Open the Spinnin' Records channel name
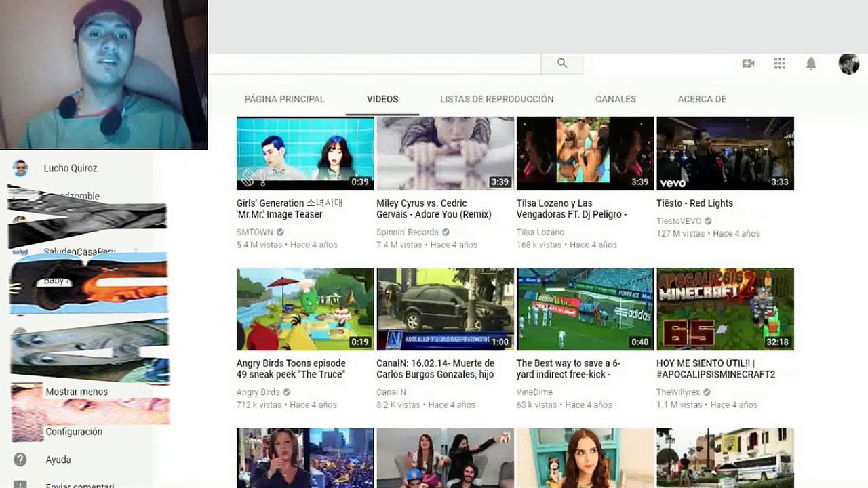 (408, 232)
